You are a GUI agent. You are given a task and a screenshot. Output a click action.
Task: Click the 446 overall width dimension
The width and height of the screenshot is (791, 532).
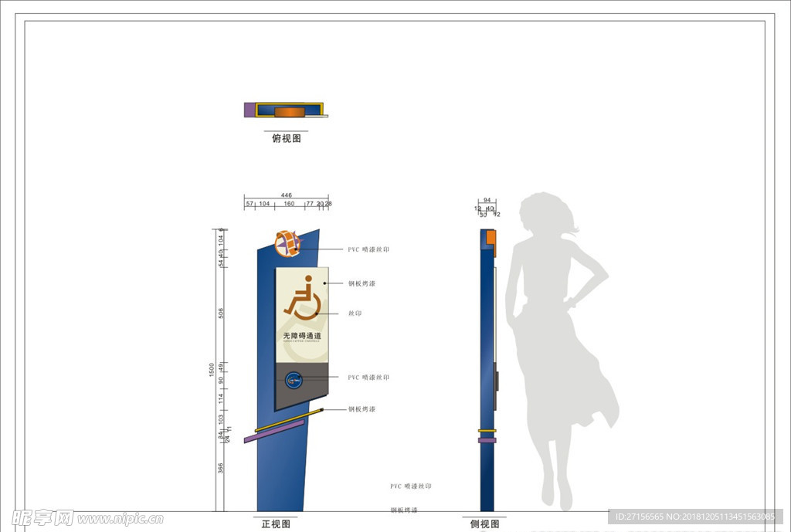(286, 195)
